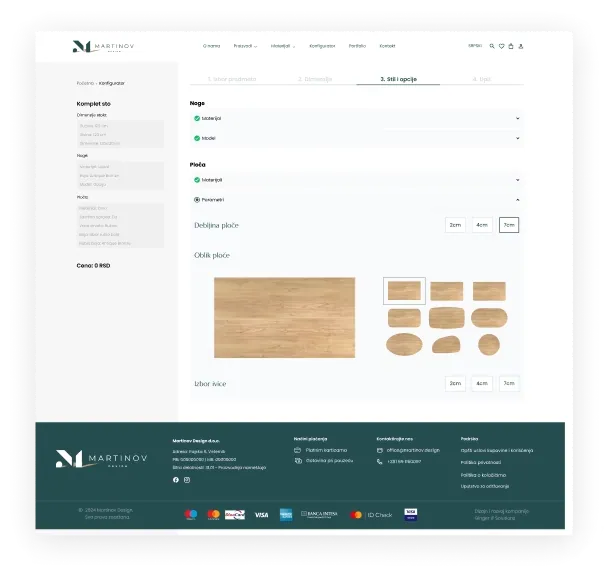
Task: Open the O nama menu item
Action: tap(211, 46)
